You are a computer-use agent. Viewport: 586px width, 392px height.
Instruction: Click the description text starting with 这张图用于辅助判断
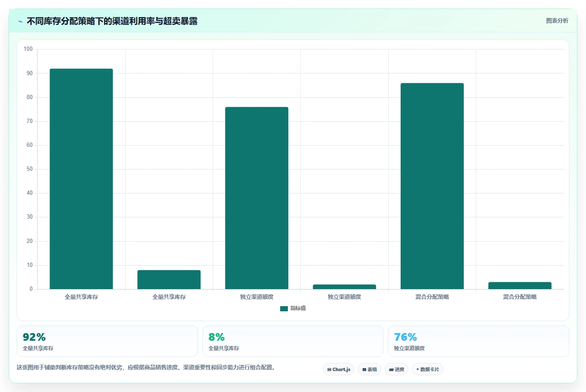[x=147, y=367]
